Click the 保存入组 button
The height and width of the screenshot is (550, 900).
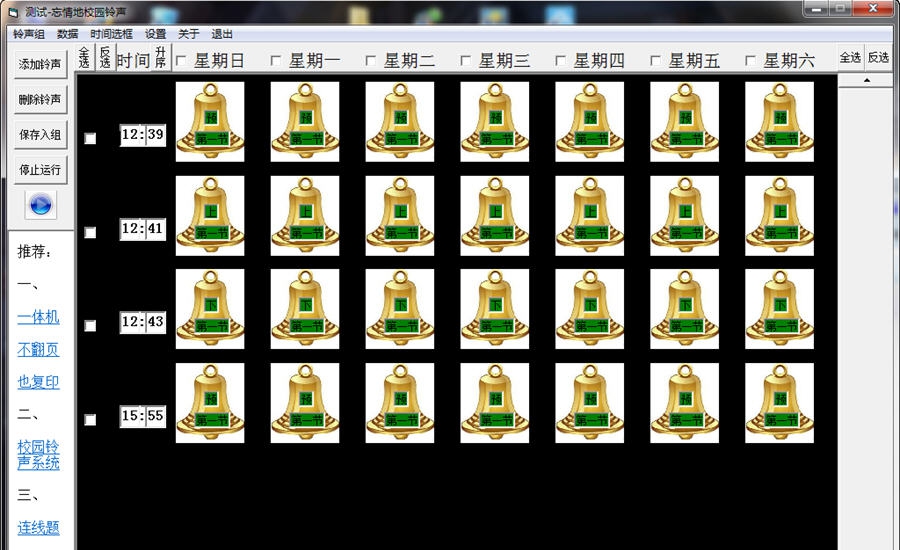tap(40, 135)
